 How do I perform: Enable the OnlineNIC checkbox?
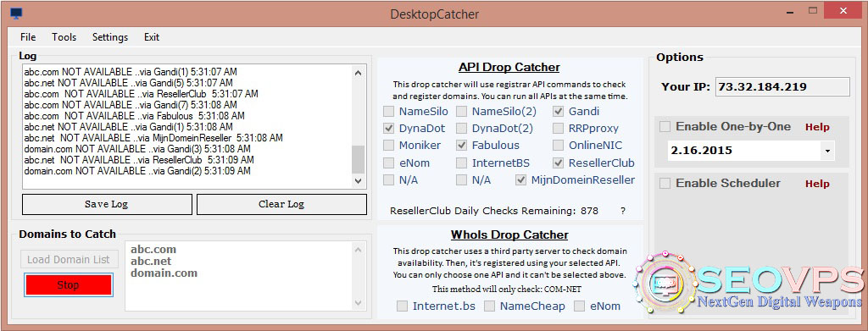click(x=559, y=146)
